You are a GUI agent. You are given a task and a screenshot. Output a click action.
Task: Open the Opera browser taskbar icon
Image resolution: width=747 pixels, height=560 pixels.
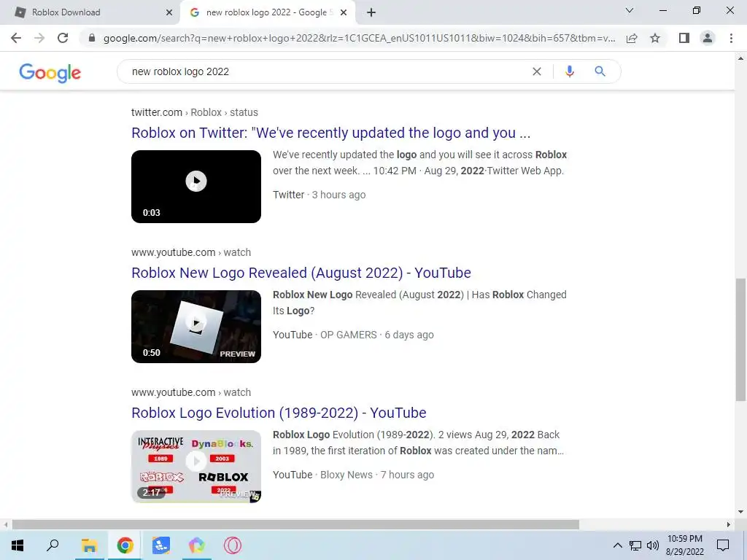(233, 545)
